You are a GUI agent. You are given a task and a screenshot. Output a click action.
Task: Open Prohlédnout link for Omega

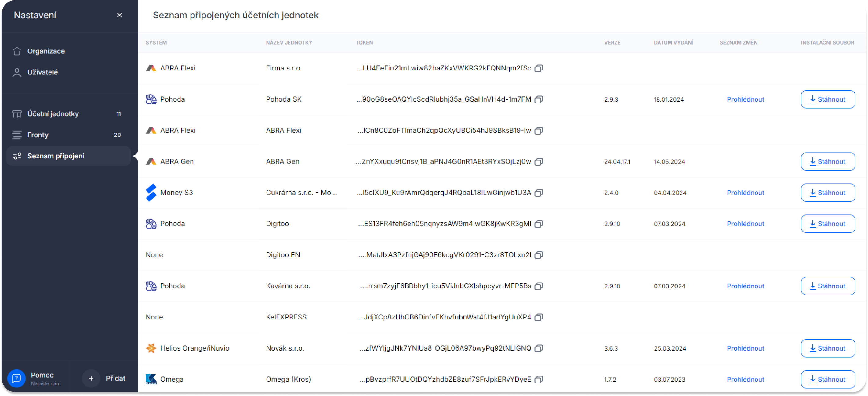pyautogui.click(x=745, y=380)
